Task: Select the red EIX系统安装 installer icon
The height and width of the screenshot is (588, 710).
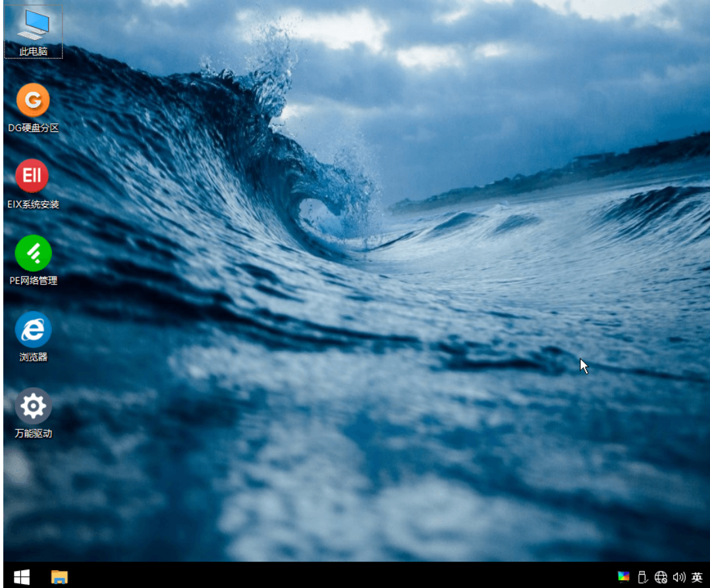Action: pos(33,176)
